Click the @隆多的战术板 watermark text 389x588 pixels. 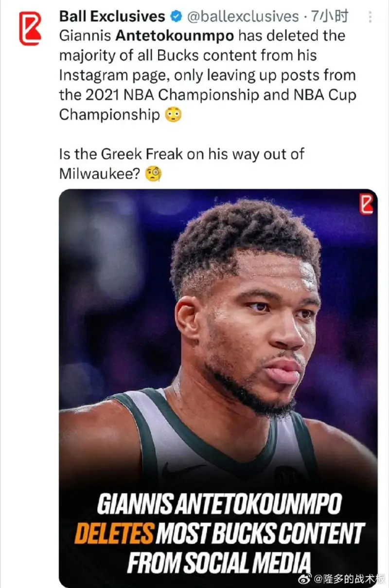pos(349,579)
